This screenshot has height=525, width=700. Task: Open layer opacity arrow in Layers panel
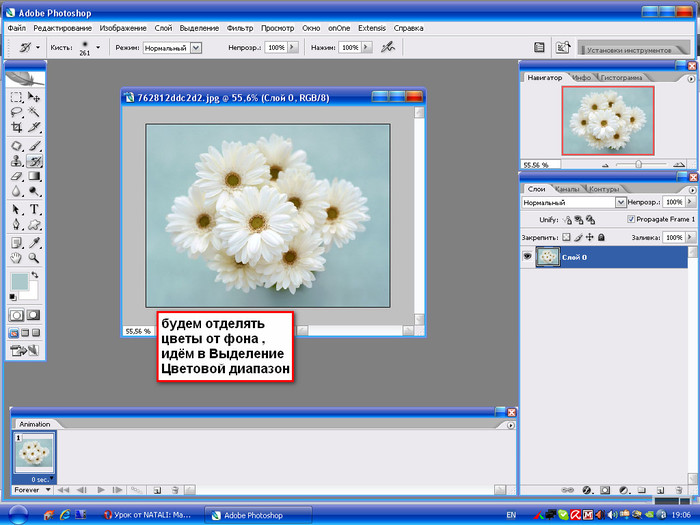coord(690,202)
